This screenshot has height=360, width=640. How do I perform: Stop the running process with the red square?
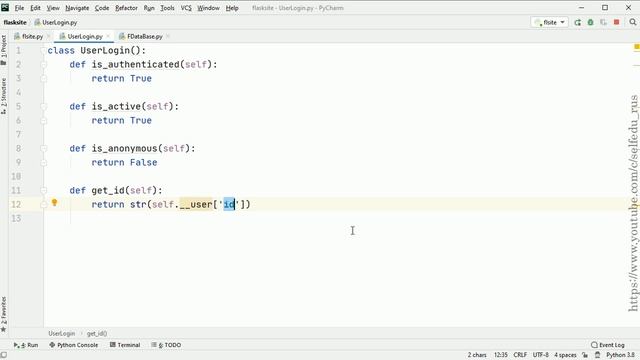(617, 22)
